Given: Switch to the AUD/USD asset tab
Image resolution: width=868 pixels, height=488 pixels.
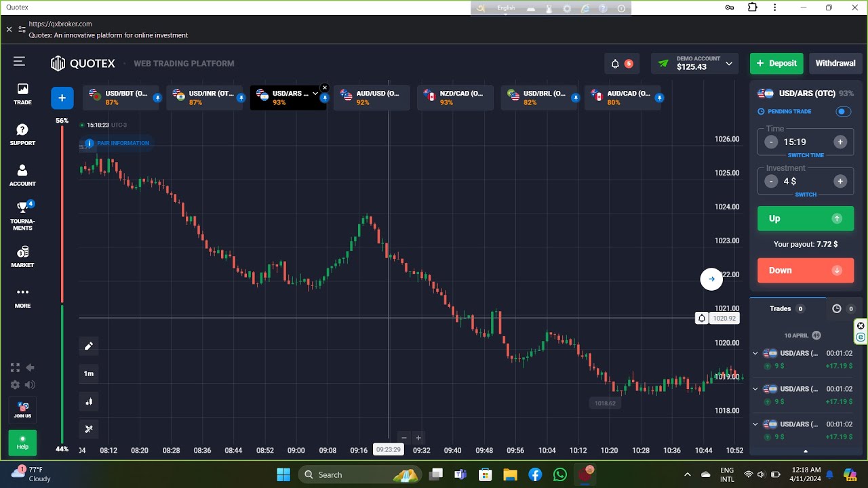Looking at the screenshot, I should pyautogui.click(x=372, y=98).
